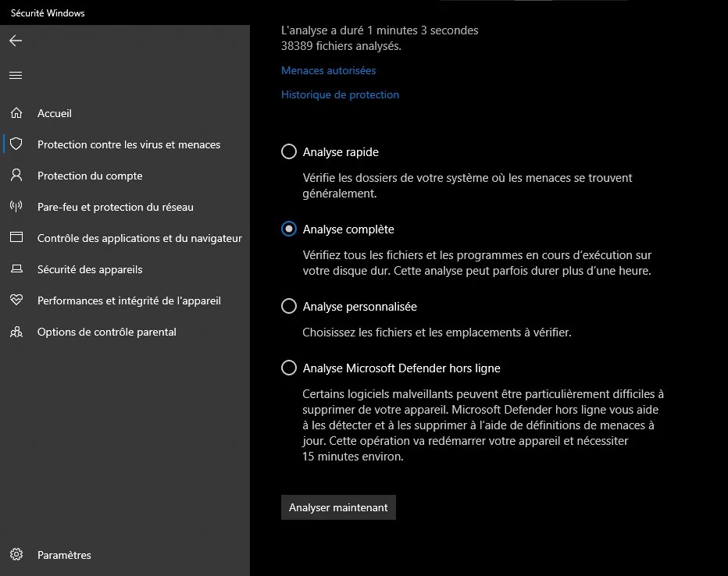Click the firewall and network protection icon

click(16, 207)
